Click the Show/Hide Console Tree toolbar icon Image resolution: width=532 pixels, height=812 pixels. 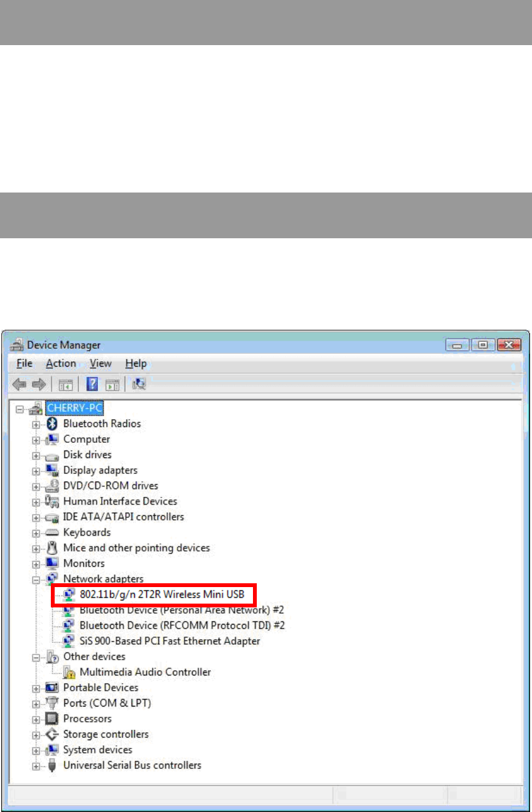64,384
